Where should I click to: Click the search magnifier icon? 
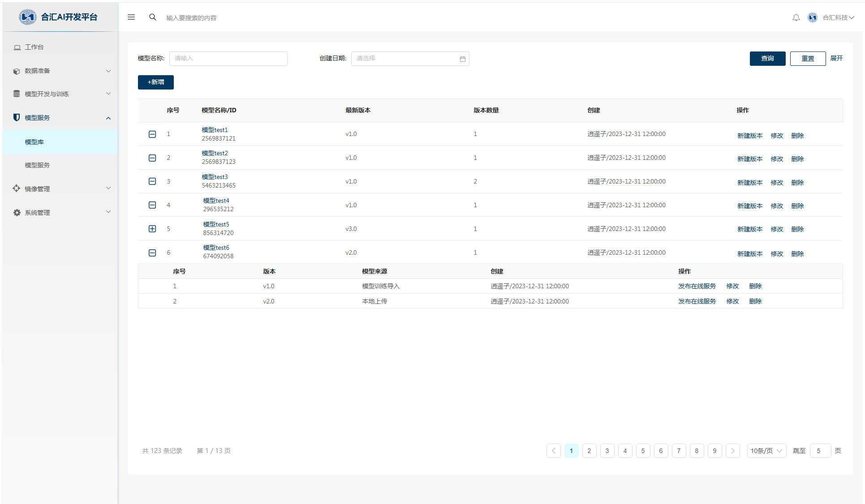coord(153,17)
